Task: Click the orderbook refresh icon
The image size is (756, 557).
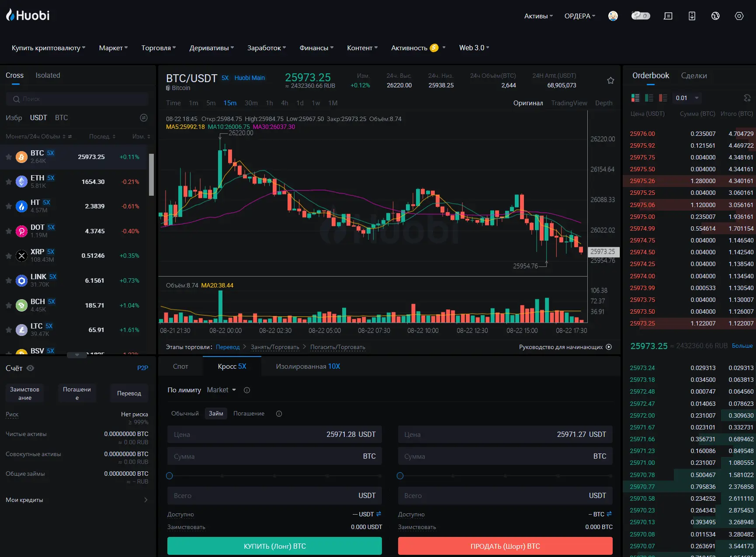Action: tap(747, 98)
